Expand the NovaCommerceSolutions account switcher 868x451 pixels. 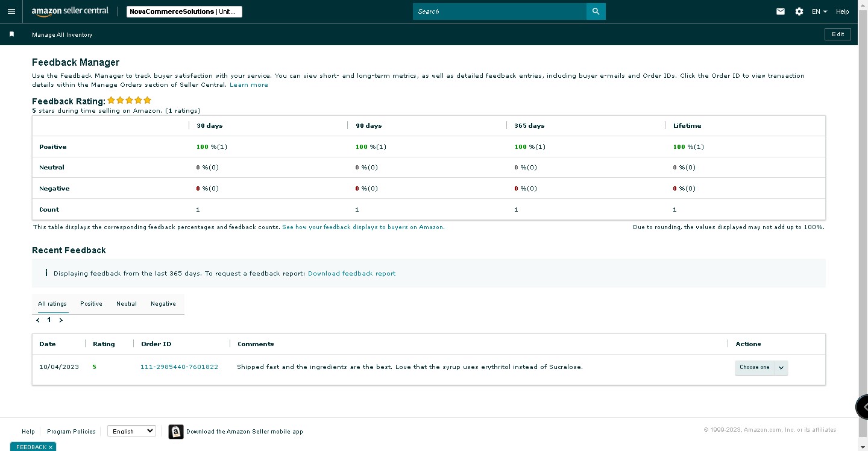click(184, 11)
